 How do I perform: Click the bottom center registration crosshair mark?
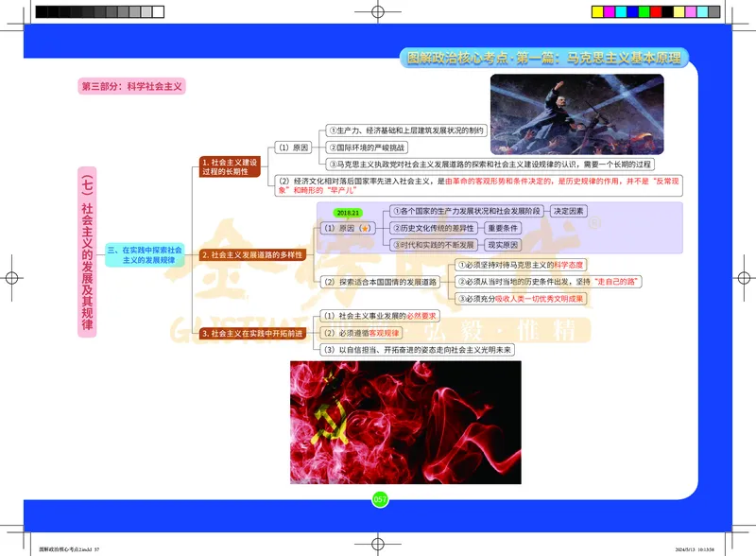378,543
